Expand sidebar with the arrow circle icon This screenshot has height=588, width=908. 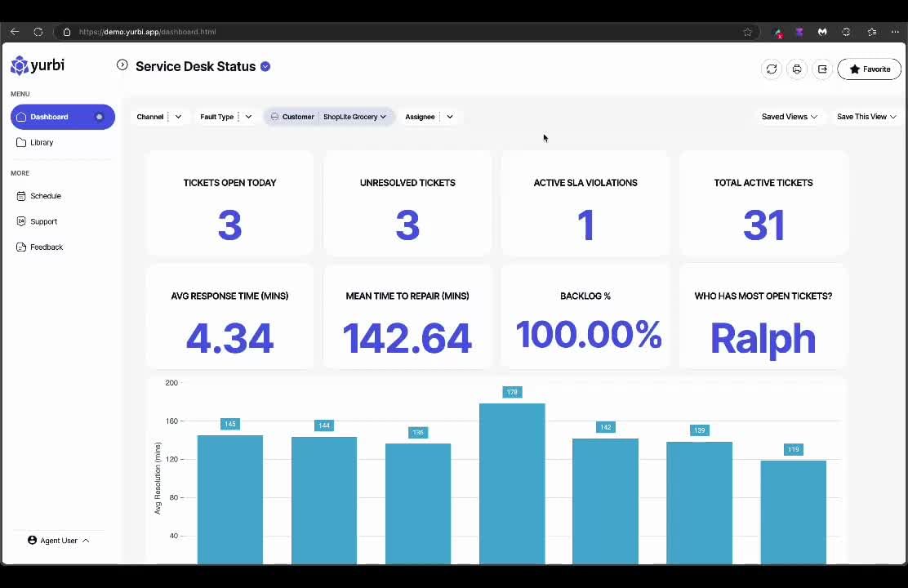[x=122, y=65]
